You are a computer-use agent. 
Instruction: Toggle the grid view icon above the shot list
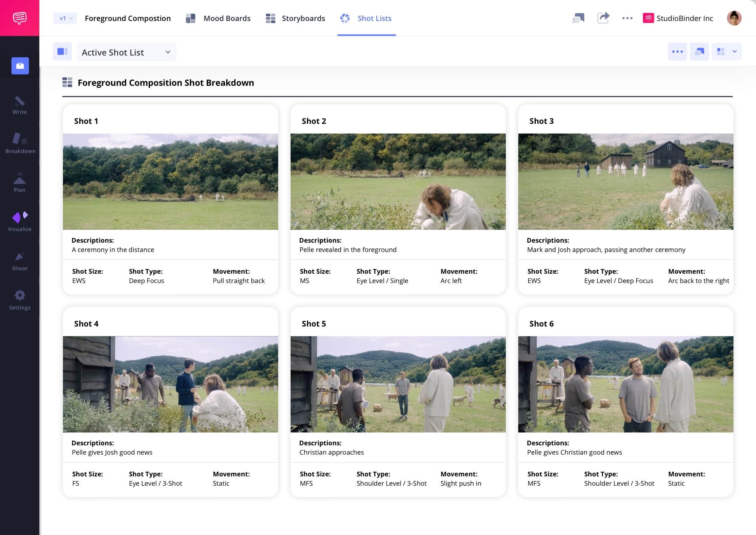[x=720, y=51]
